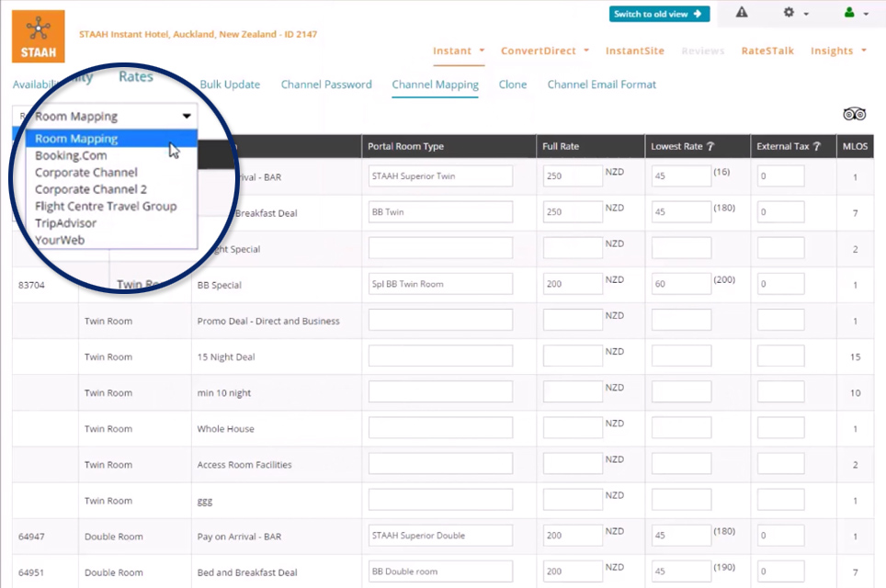The width and height of the screenshot is (886, 588).
Task: Click room ID 64951 cell
Action: tap(31, 572)
